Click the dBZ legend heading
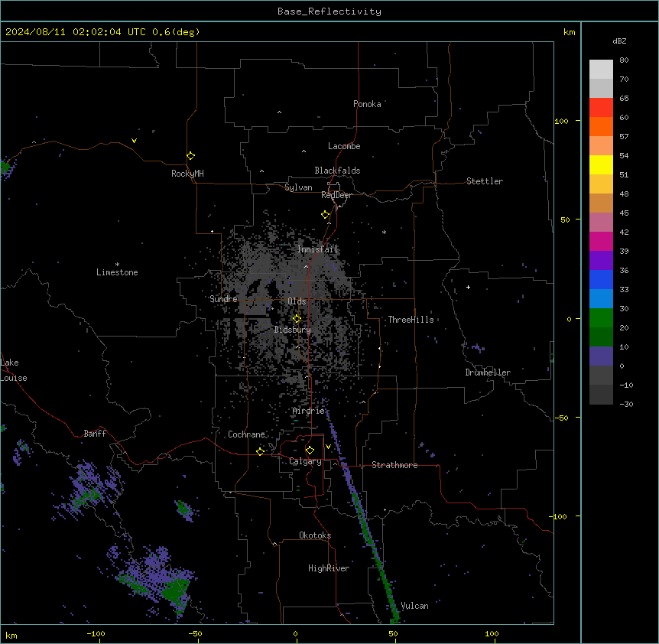Viewport: 659px width, 644px height. click(x=619, y=41)
